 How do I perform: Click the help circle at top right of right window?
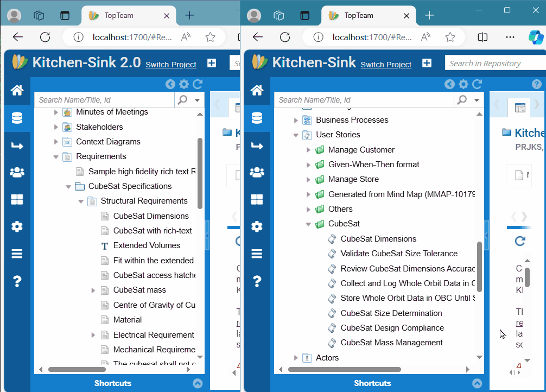[537, 84]
